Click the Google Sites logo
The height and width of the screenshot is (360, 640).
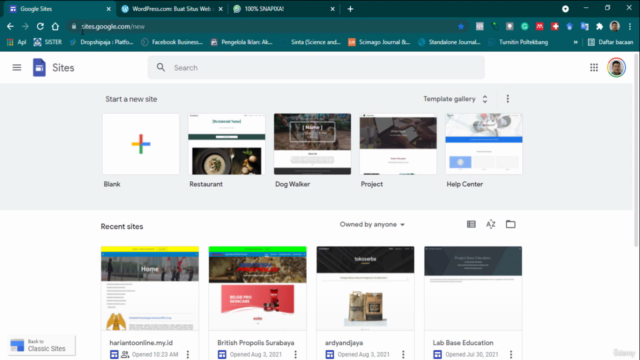point(39,67)
